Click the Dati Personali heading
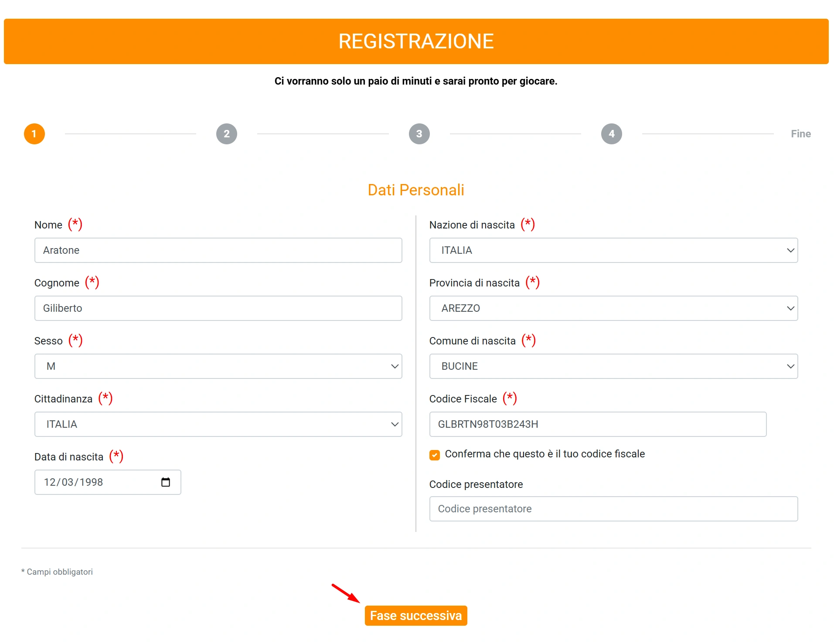The image size is (834, 644). point(415,190)
